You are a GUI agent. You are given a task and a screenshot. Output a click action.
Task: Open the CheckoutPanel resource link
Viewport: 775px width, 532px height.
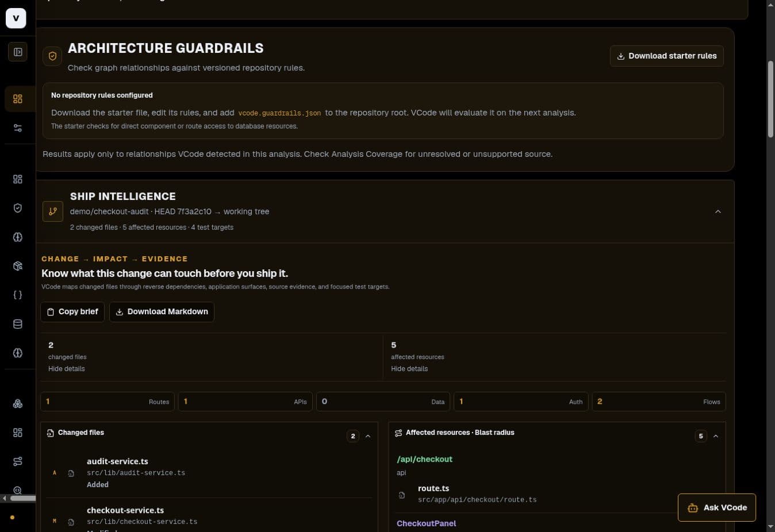[426, 524]
